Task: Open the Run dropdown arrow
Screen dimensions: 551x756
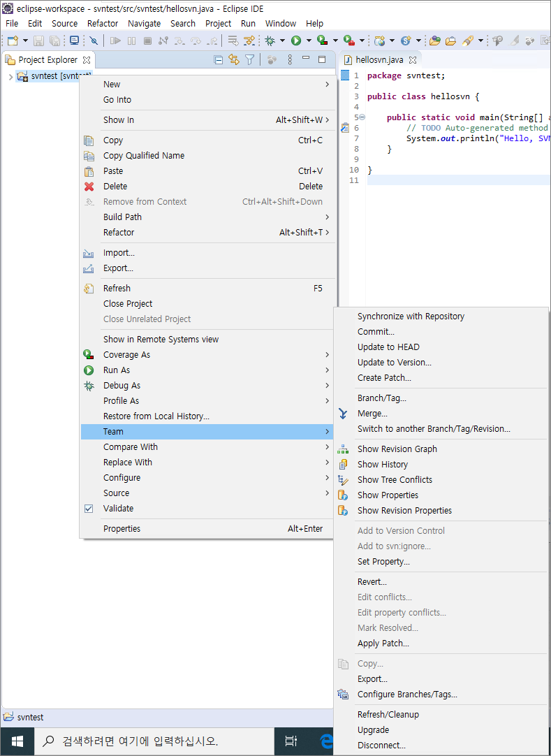Action: [309, 41]
